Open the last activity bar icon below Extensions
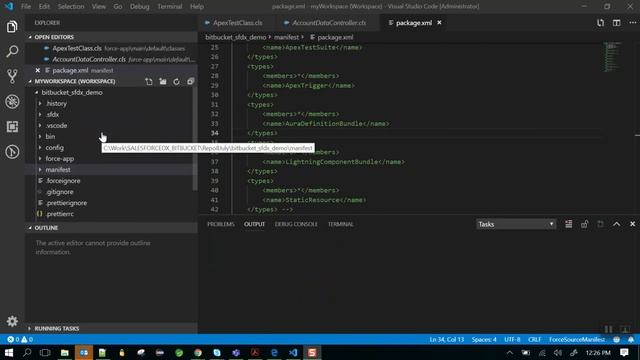 [x=12, y=152]
